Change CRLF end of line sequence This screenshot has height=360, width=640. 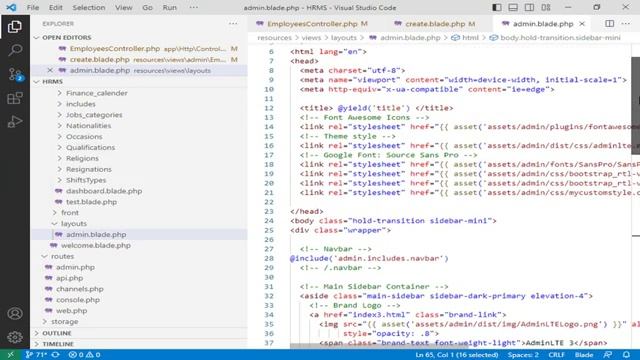pyautogui.click(x=556, y=355)
